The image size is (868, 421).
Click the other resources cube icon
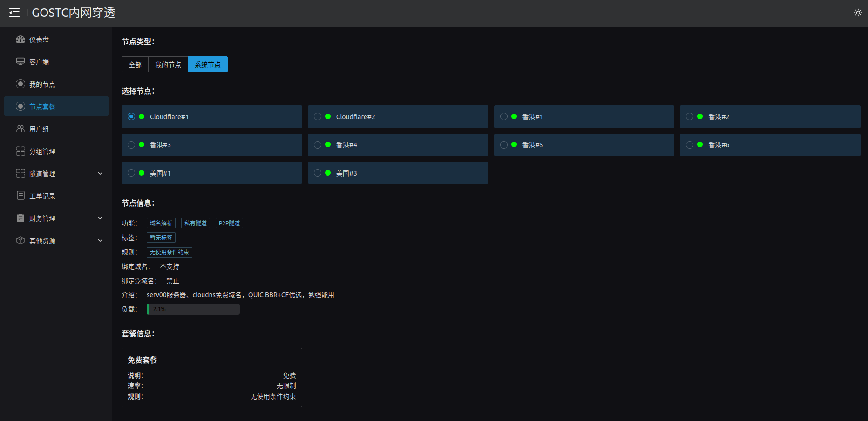(x=20, y=241)
